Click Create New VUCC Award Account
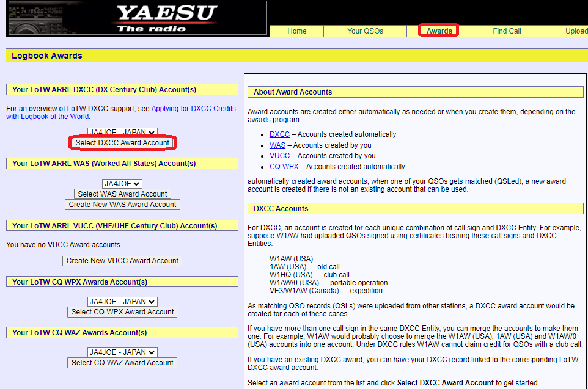 click(x=122, y=261)
